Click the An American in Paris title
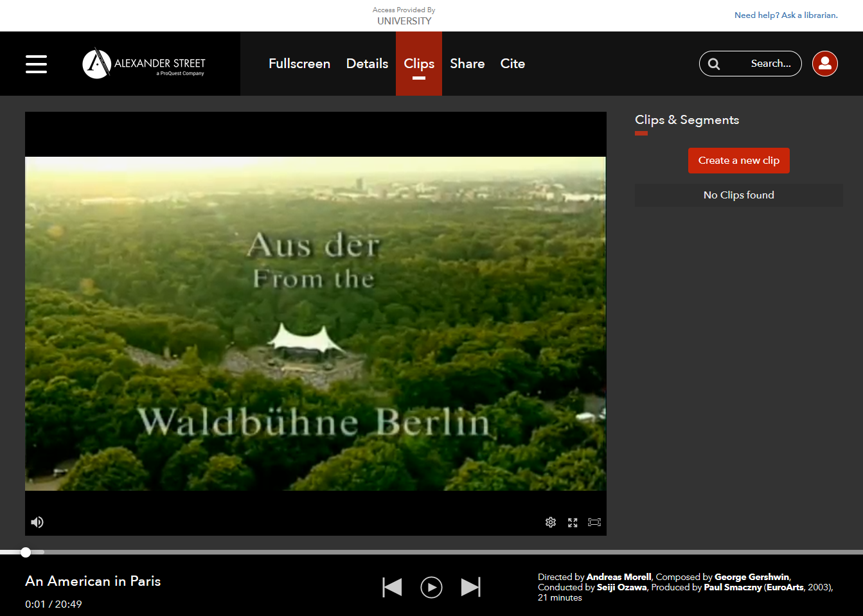863x616 pixels. 93,581
